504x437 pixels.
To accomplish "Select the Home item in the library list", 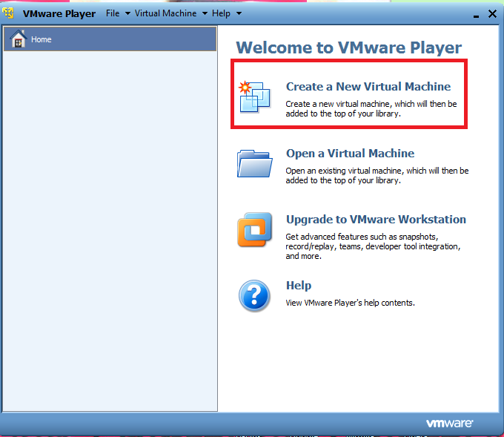I will click(110, 39).
